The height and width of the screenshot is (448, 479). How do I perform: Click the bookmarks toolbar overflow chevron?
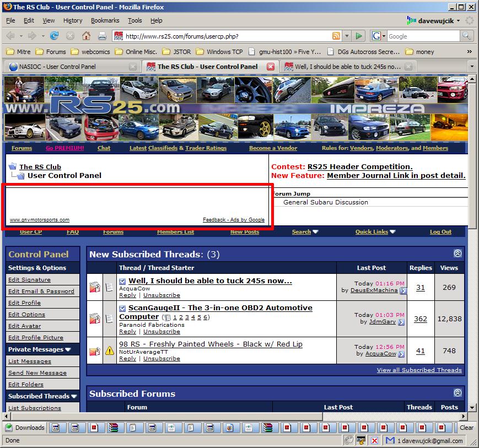(x=469, y=52)
